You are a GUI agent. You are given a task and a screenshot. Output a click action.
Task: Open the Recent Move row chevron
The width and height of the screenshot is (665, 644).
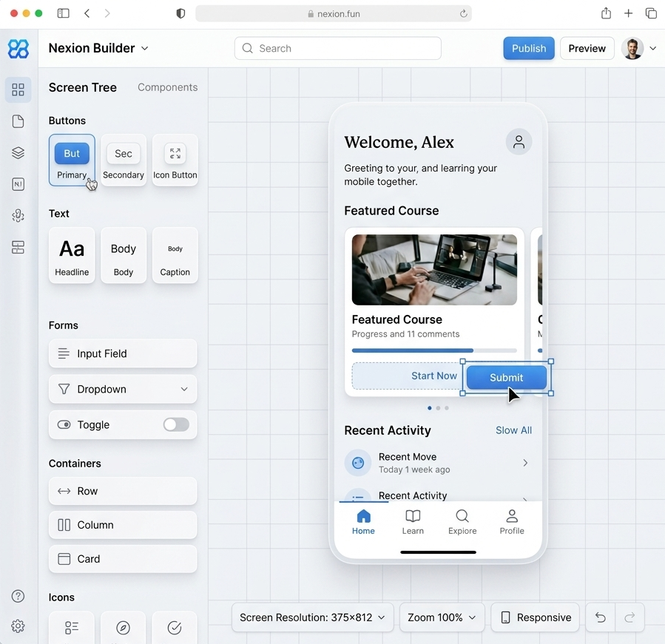point(525,463)
